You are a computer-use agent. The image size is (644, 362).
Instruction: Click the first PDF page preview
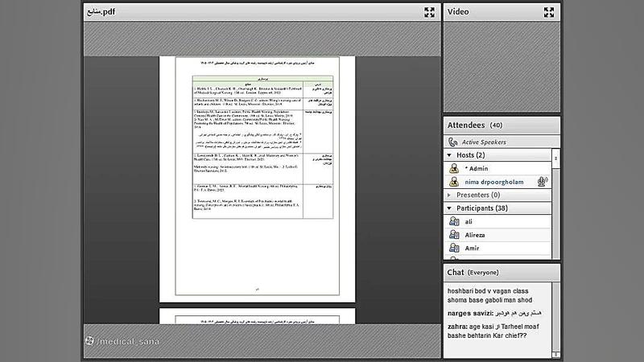[x=257, y=179]
